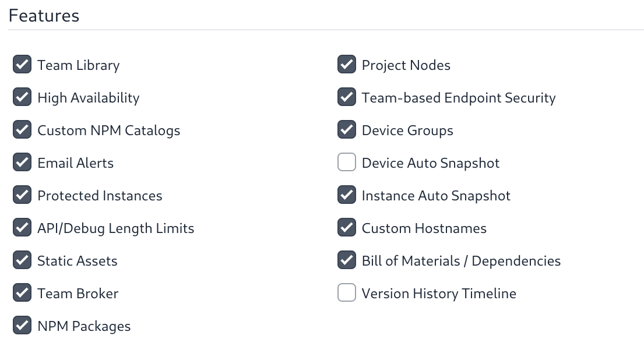Image resolution: width=644 pixels, height=346 pixels.
Task: Disable the Team Library feature
Action: coord(22,65)
